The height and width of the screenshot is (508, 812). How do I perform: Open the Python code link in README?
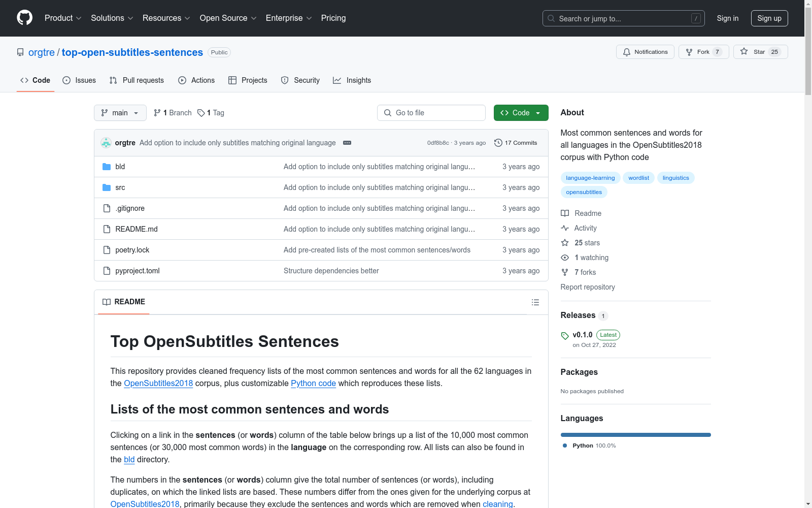click(x=313, y=383)
